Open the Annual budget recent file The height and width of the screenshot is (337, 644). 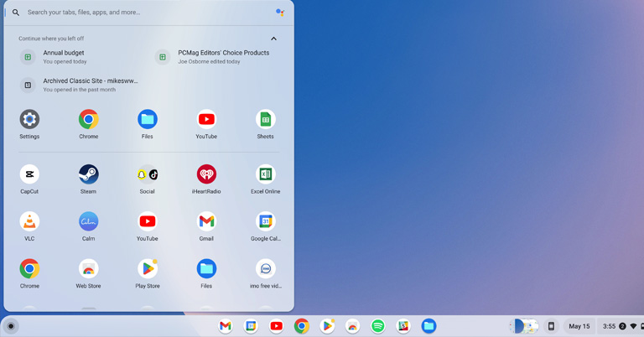point(64,56)
